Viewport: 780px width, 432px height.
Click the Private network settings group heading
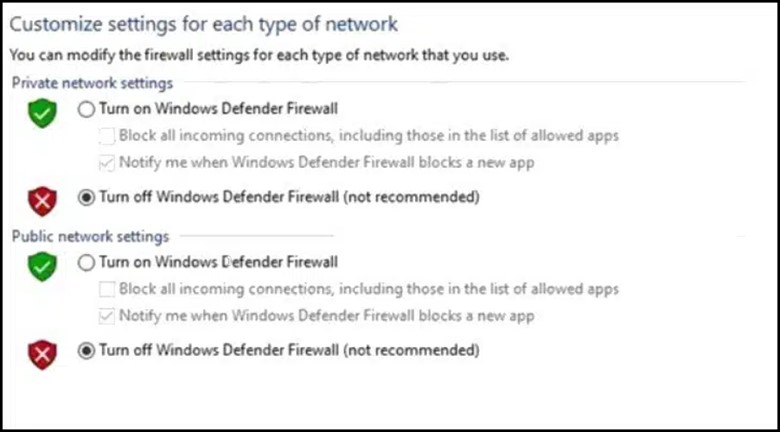(92, 84)
